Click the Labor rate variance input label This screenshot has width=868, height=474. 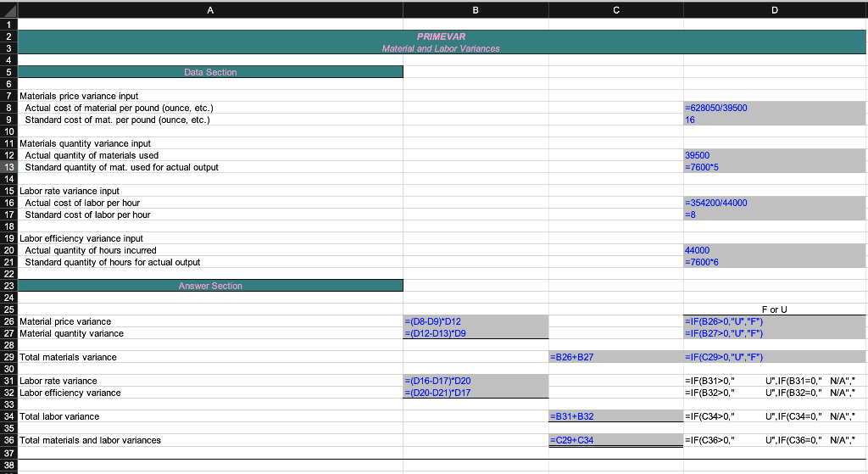pyautogui.click(x=70, y=191)
